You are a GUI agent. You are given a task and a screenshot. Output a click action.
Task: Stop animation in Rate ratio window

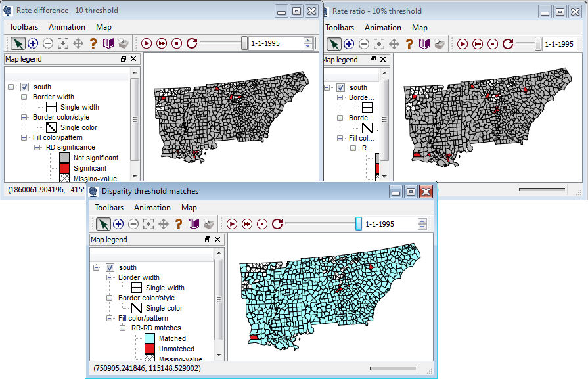pyautogui.click(x=493, y=44)
